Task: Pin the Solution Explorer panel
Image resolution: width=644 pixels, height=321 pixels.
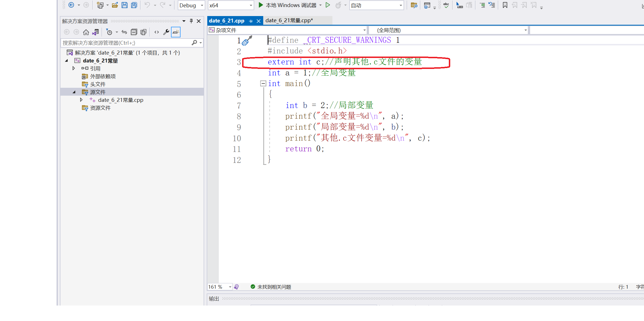Action: click(191, 21)
